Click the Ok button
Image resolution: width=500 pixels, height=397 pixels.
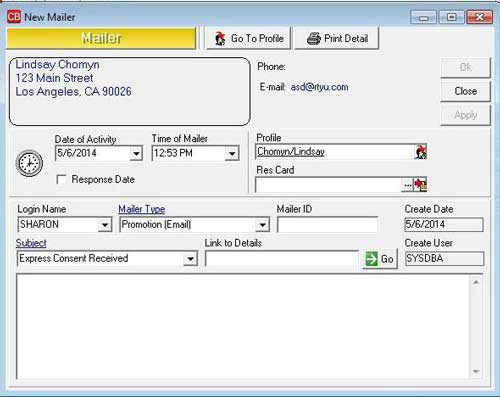tap(465, 67)
